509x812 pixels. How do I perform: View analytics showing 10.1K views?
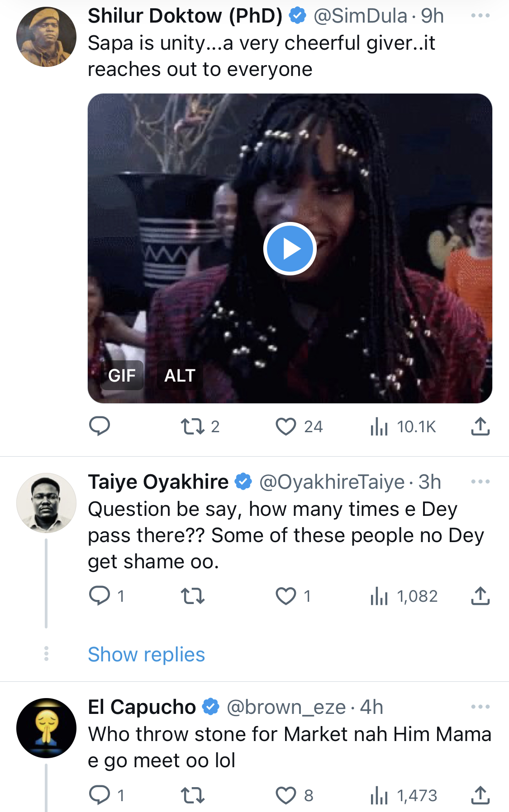[x=403, y=426]
